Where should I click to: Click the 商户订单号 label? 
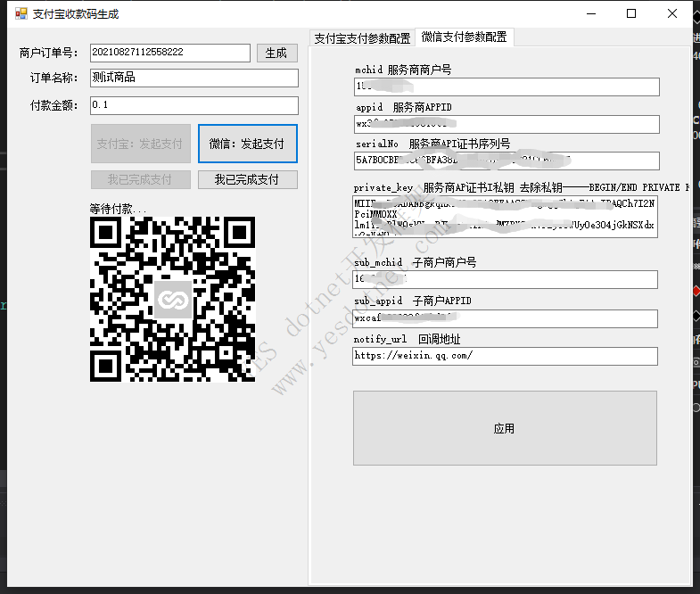[48, 54]
